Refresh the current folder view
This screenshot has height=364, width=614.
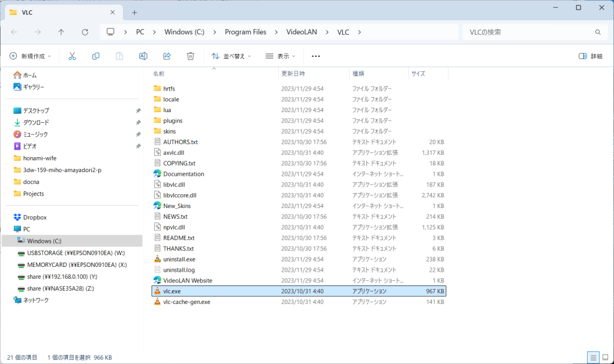tap(85, 32)
